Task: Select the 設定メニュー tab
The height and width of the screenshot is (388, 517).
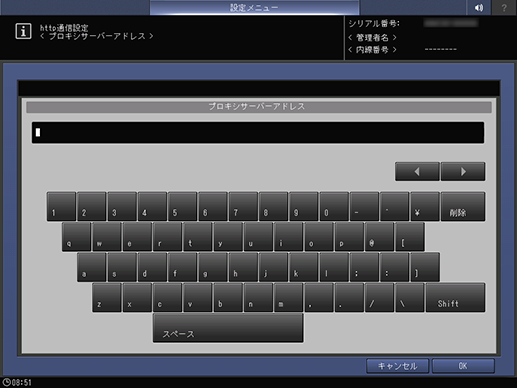Action: click(x=254, y=7)
